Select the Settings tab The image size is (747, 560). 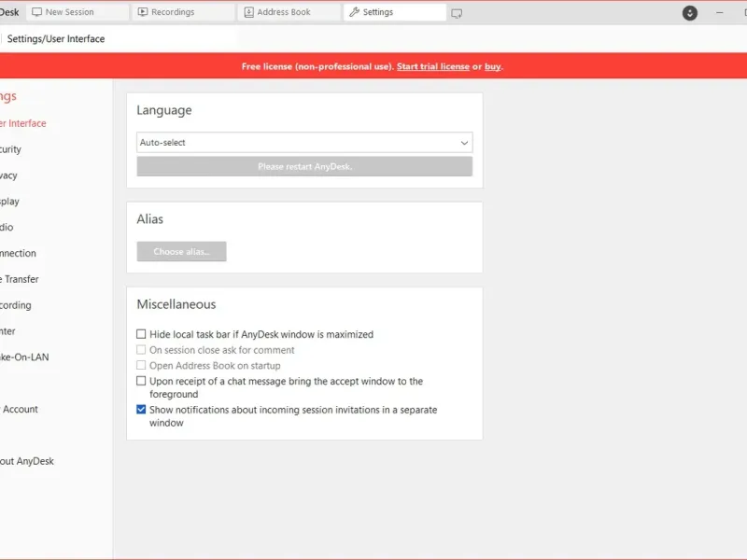point(394,12)
